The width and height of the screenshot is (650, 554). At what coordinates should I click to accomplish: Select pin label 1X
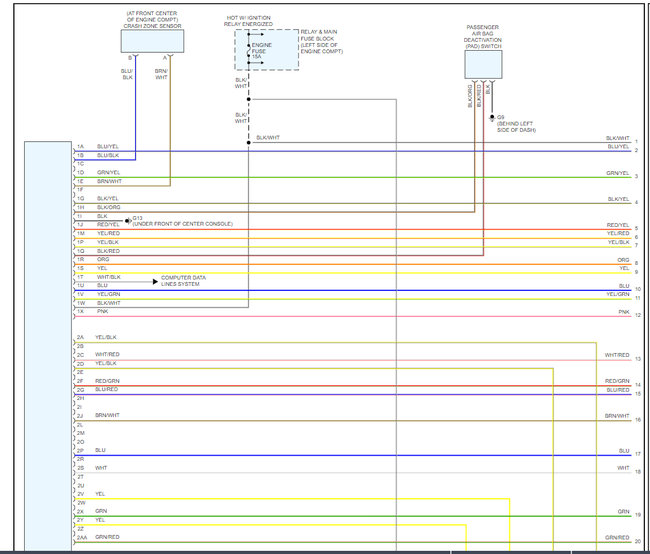click(80, 311)
